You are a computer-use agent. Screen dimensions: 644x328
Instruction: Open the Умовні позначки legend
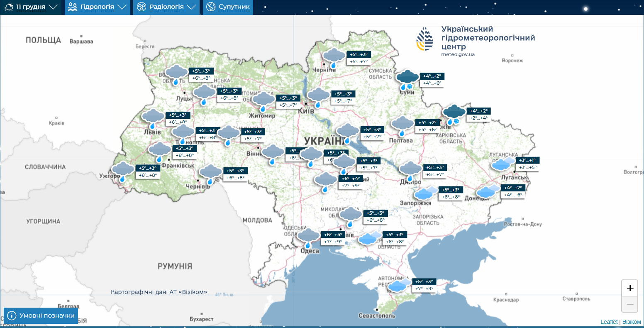[x=40, y=315]
